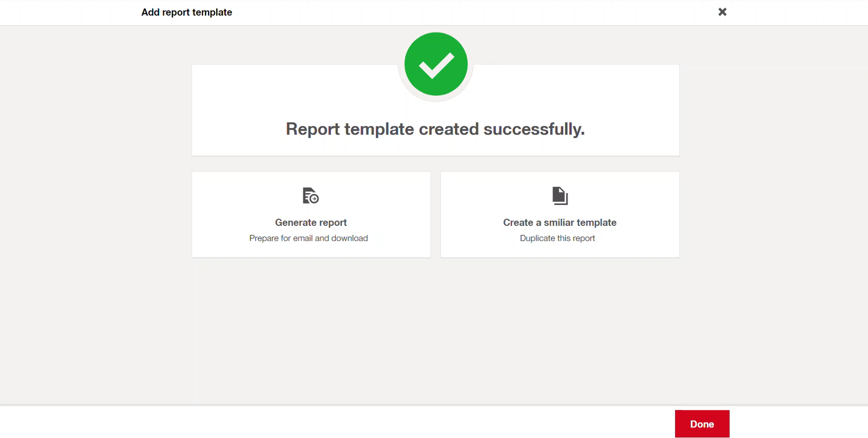Click the "Add report template" title
This screenshot has height=438, width=868.
(187, 12)
